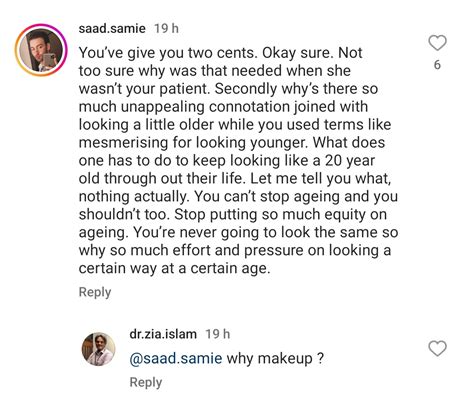Reply to saad.samie's long comment
Screen dimensions: 474x398
click(x=95, y=292)
